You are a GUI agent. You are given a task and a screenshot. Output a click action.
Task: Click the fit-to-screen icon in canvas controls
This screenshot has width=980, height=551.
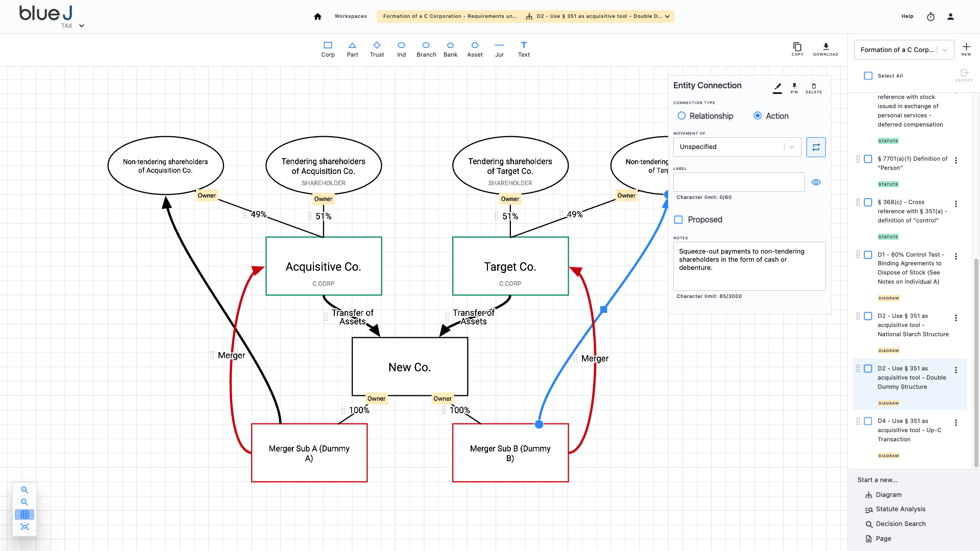pos(24,527)
